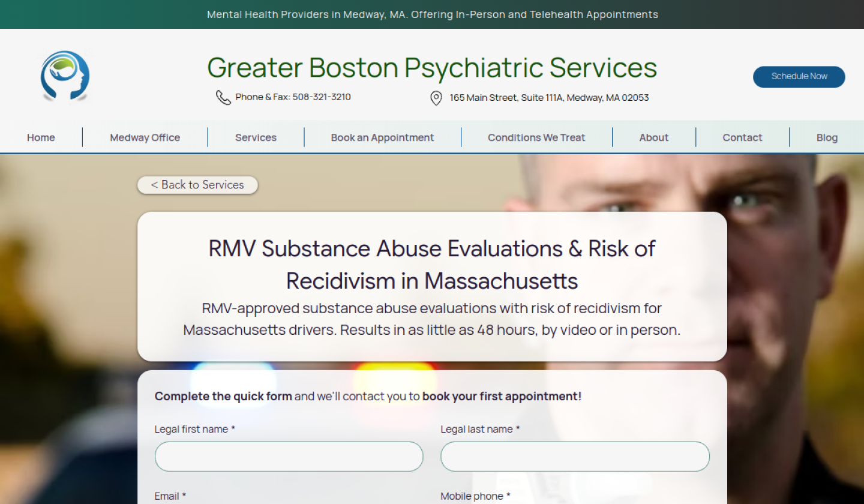Click the location pin icon
This screenshot has width=864, height=504.
(437, 98)
